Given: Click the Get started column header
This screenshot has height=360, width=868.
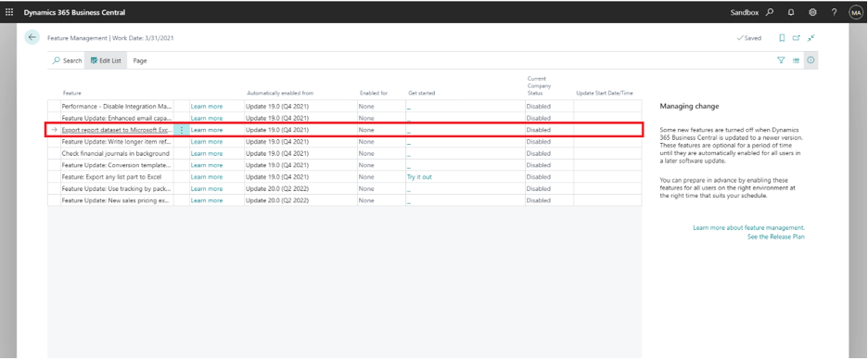Looking at the screenshot, I should (422, 93).
